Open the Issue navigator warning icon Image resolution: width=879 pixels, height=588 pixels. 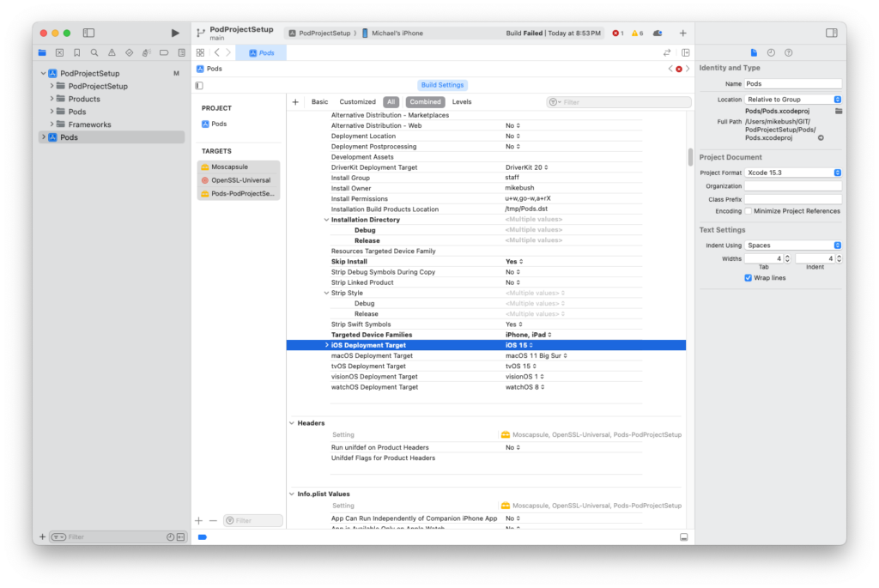(112, 52)
